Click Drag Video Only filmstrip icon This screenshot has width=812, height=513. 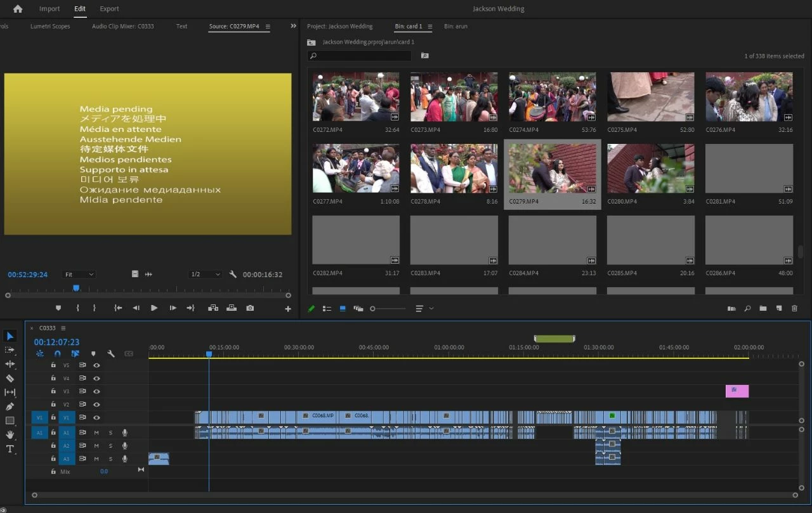coord(135,274)
